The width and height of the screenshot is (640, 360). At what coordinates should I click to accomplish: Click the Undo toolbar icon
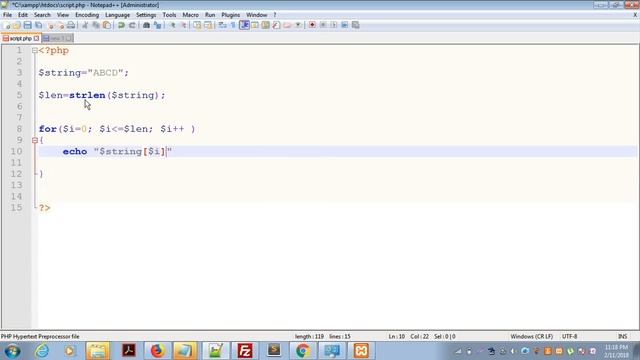[121, 25]
